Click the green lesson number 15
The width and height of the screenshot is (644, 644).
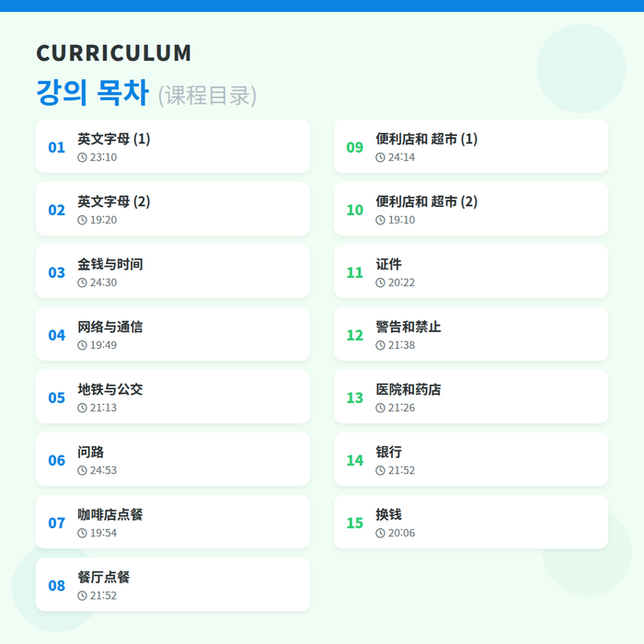[355, 523]
